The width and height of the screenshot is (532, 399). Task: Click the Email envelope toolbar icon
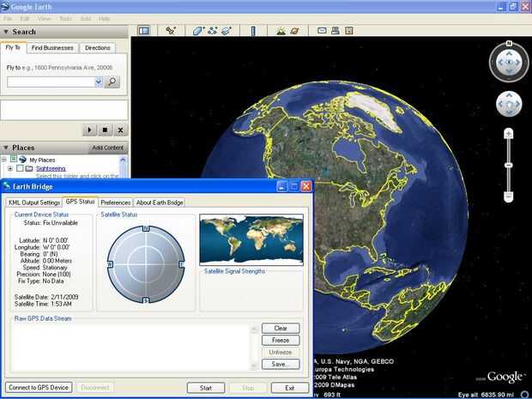click(322, 31)
